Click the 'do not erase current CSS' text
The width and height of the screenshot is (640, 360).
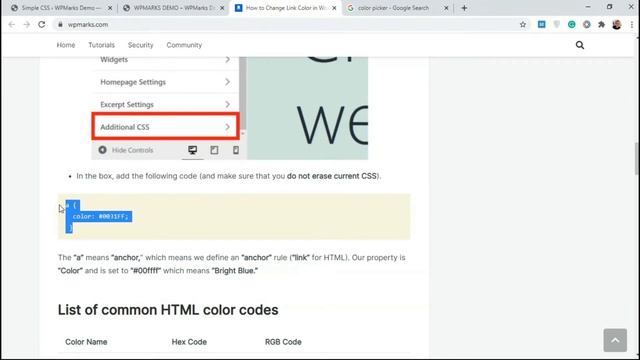coord(331,176)
